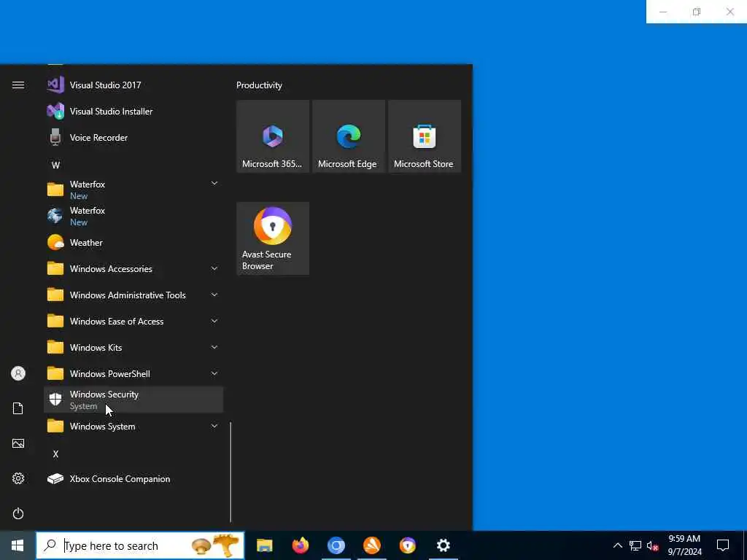Open Avast Secure Browser taskbar icon
This screenshot has height=560, width=747.
(407, 545)
